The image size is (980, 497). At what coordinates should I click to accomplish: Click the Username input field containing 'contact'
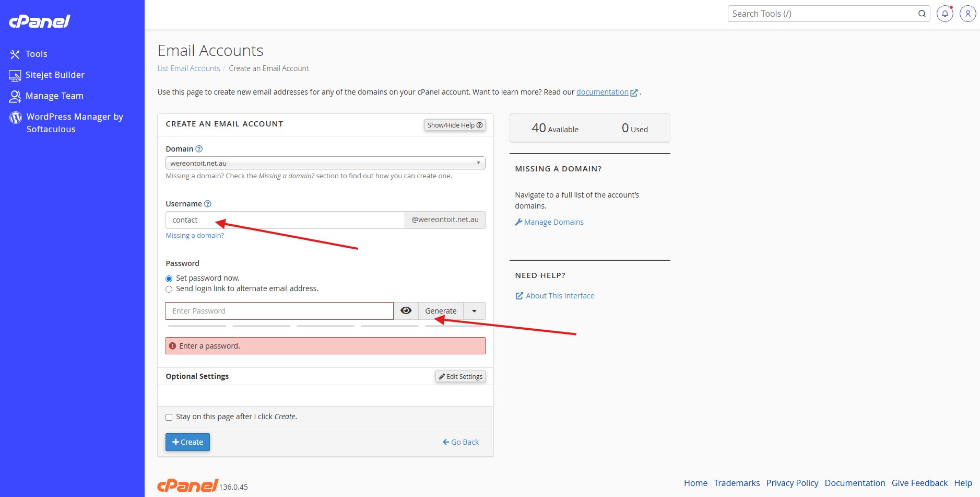click(285, 220)
